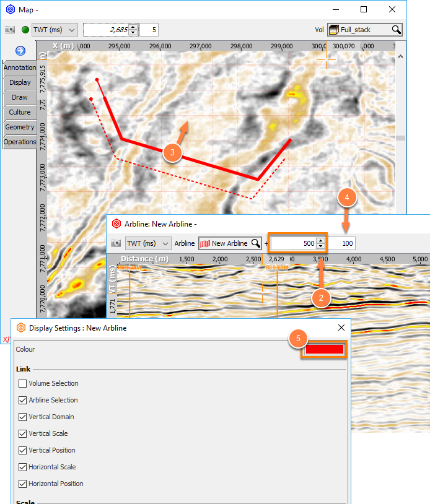Uncheck Vertical Position link
The height and width of the screenshot is (504, 430).
(x=22, y=450)
